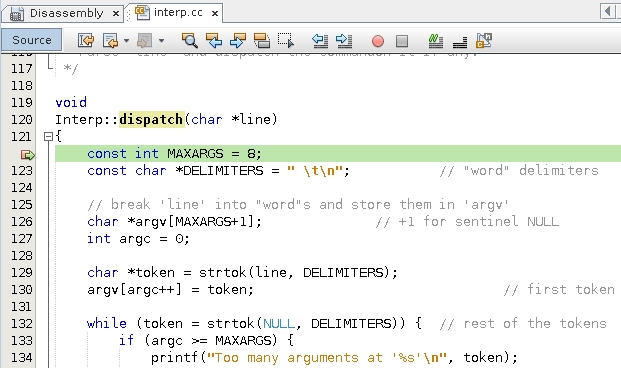The width and height of the screenshot is (621, 368).
Task: Collapse the dispatch function code fold
Action: click(x=48, y=137)
